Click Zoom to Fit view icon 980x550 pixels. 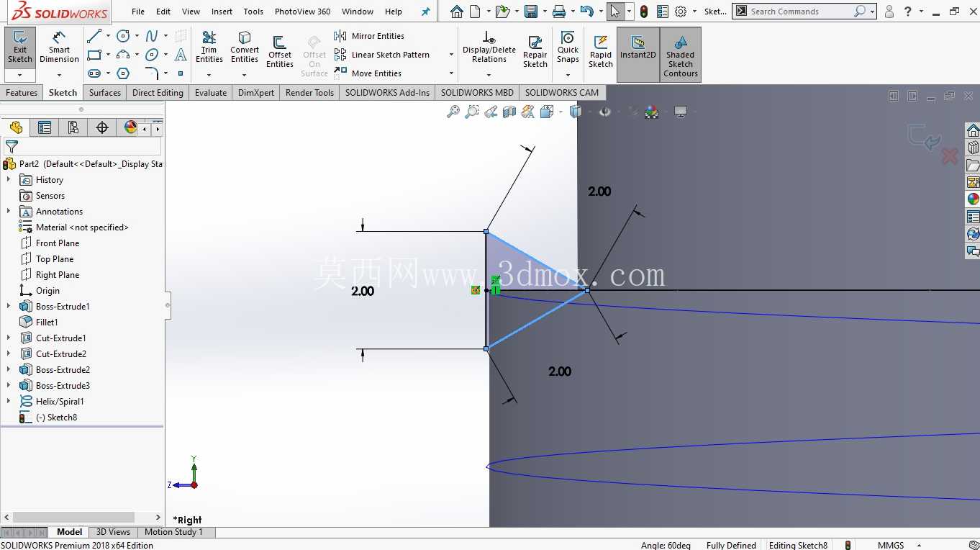coord(453,112)
